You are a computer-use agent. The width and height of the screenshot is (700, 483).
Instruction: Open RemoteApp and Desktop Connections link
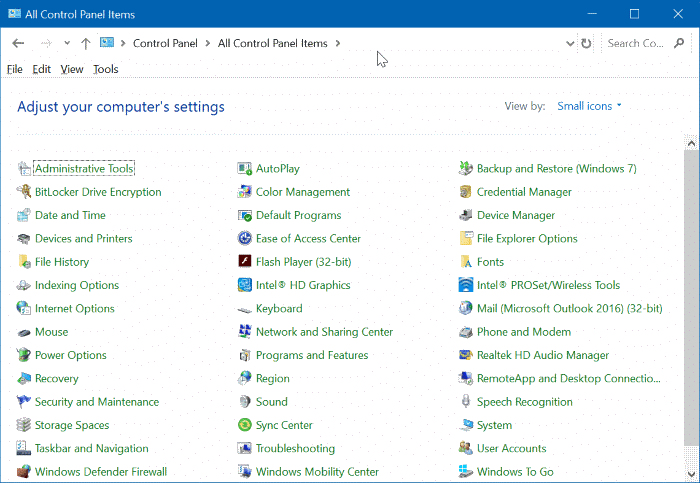tap(568, 379)
